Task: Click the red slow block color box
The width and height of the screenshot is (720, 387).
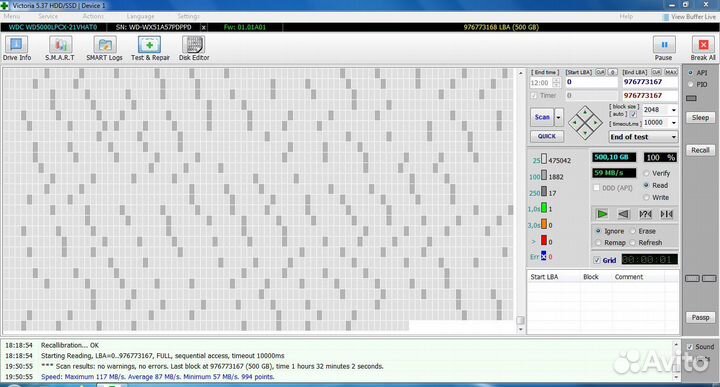Action: click(x=544, y=241)
